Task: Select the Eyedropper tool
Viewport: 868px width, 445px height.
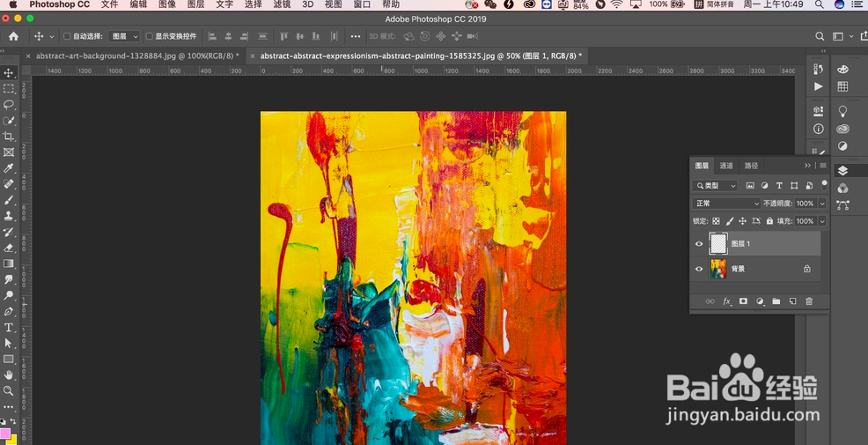Action: tap(8, 168)
